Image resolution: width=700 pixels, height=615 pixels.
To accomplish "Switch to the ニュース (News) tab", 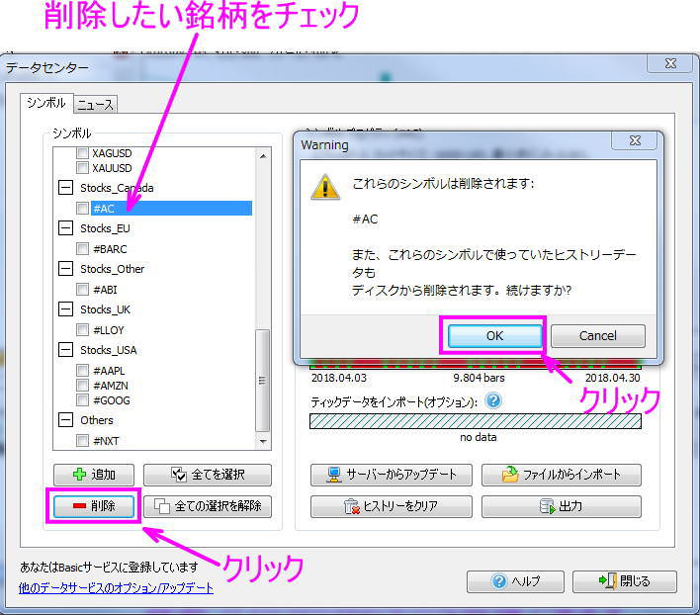I will tap(95, 104).
